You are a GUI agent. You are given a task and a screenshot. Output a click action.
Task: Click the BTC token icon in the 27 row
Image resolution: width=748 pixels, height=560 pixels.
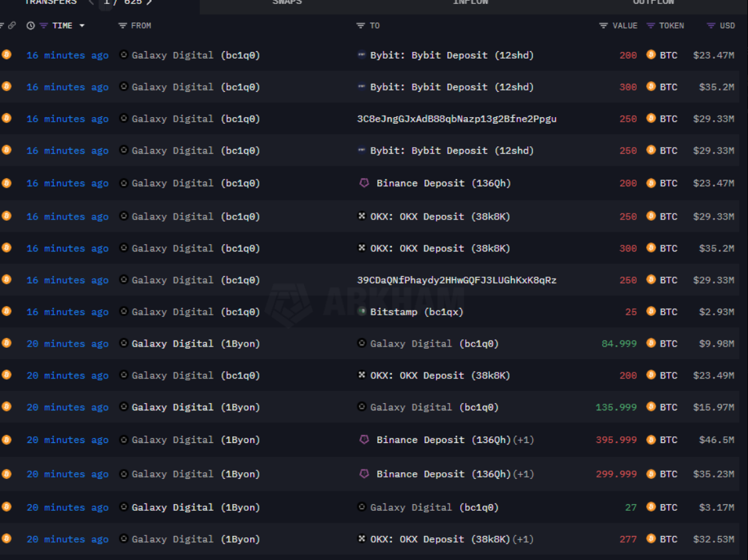pos(651,507)
